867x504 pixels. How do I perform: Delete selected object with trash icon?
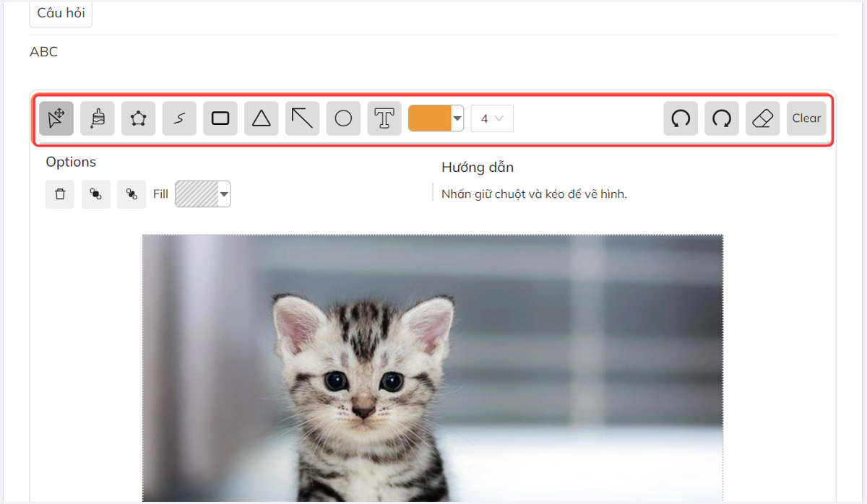(60, 194)
